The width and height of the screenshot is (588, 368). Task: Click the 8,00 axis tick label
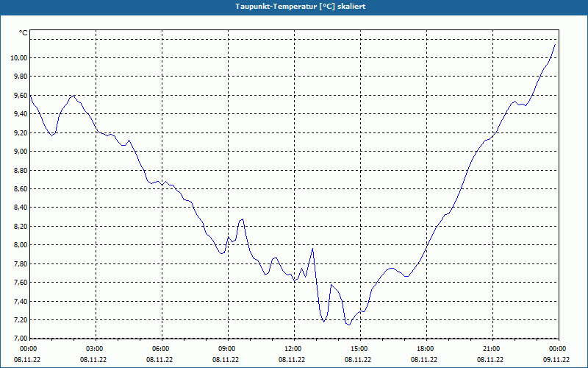pos(21,245)
